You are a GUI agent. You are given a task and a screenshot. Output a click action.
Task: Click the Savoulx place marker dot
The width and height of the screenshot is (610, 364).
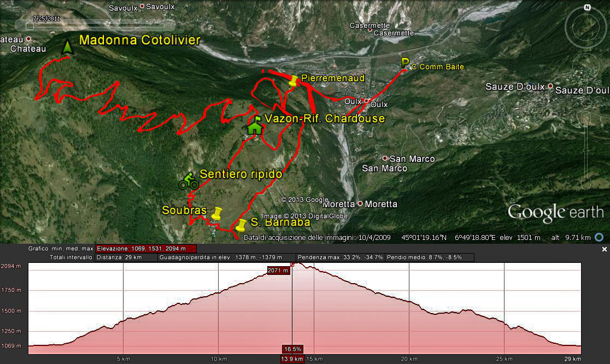pos(142,7)
